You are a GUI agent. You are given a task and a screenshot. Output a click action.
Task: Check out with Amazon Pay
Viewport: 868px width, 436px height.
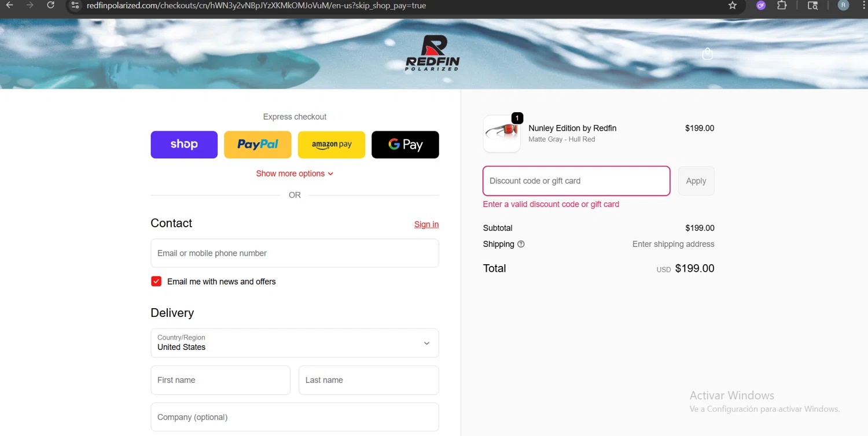(332, 145)
